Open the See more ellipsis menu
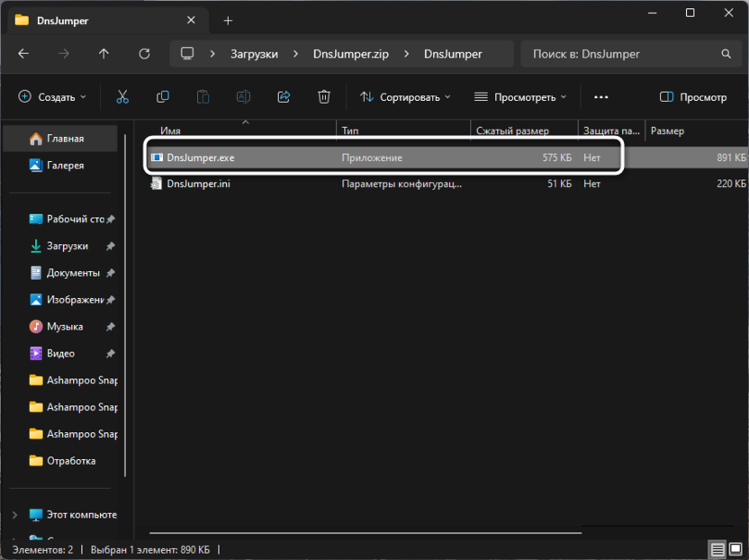The image size is (749, 560). click(x=600, y=96)
